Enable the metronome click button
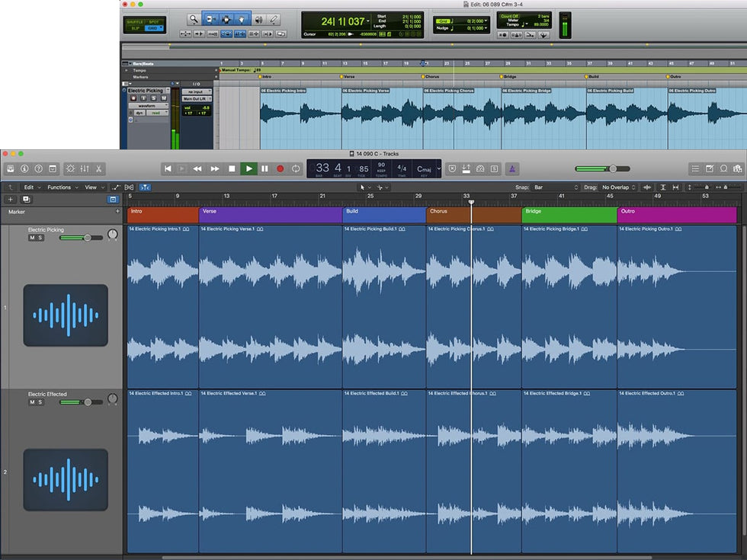The width and height of the screenshot is (747, 560). pyautogui.click(x=513, y=168)
